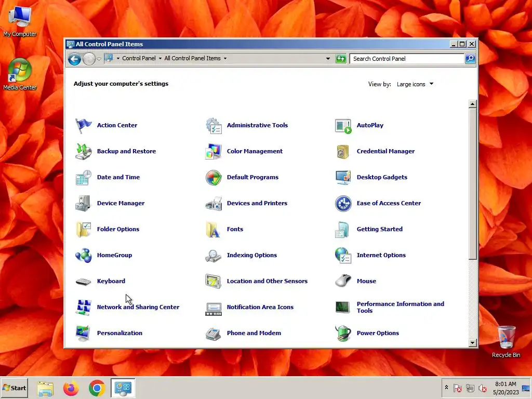532x399 pixels.
Task: Launch Firefox from the taskbar
Action: [x=71, y=388]
